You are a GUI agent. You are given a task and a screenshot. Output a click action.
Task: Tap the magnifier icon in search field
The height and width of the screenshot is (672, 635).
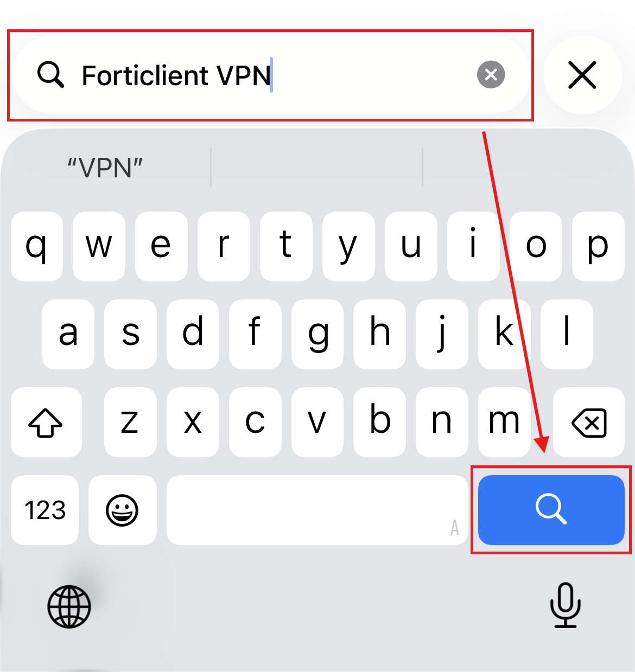51,75
